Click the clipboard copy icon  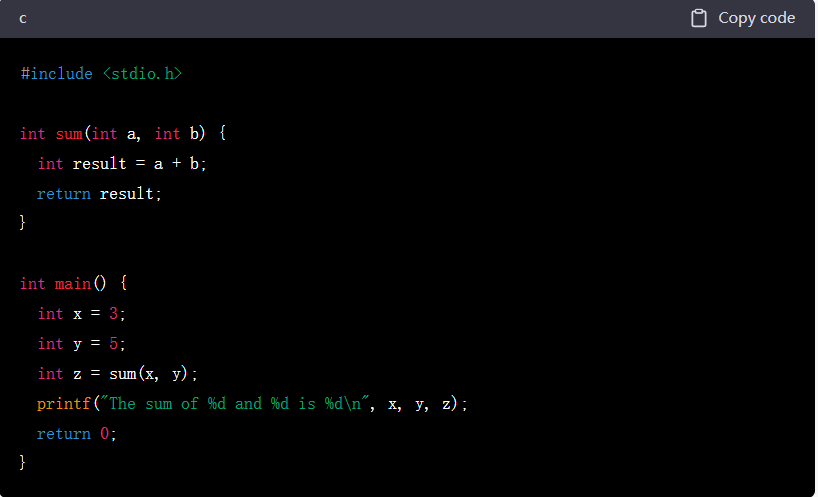pos(699,18)
